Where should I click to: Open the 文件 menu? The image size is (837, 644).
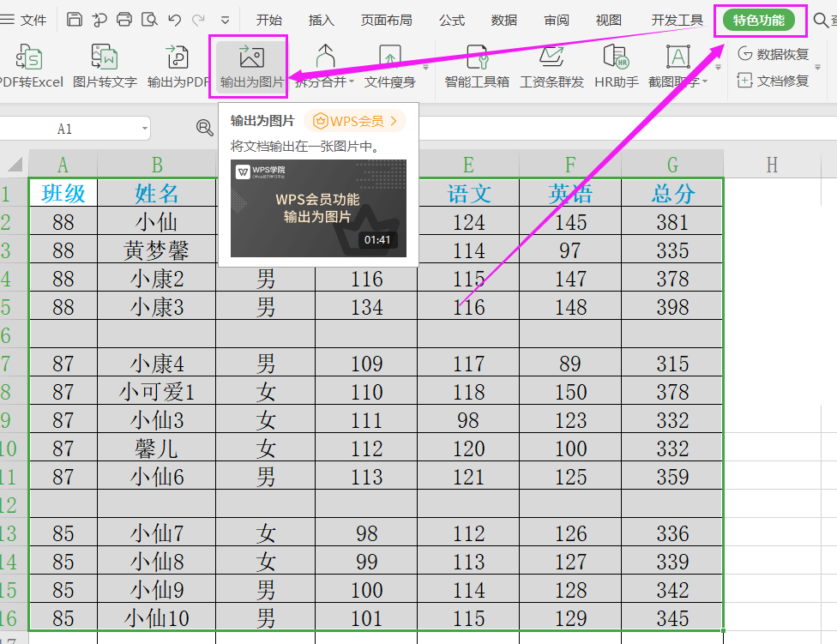pyautogui.click(x=34, y=19)
